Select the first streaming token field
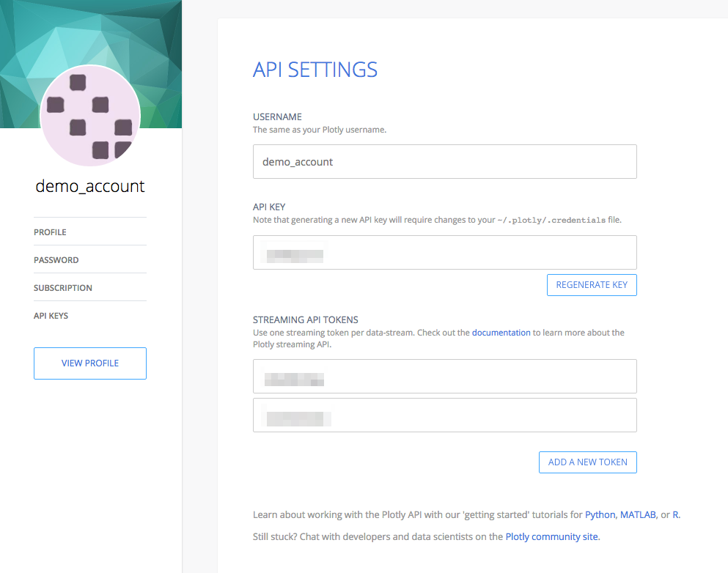The height and width of the screenshot is (573, 728). (445, 377)
